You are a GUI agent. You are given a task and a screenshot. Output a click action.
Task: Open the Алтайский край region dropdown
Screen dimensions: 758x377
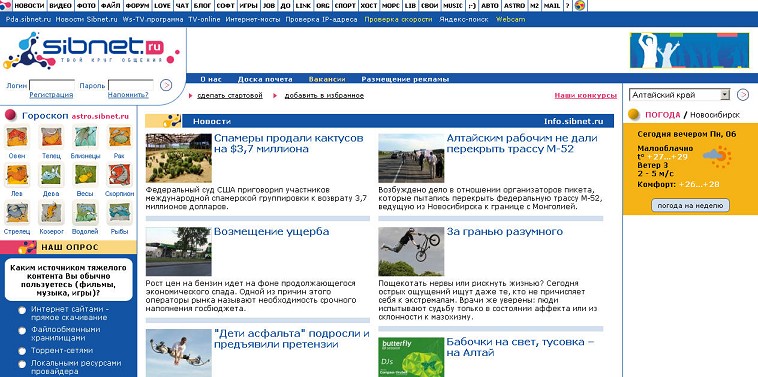[679, 95]
